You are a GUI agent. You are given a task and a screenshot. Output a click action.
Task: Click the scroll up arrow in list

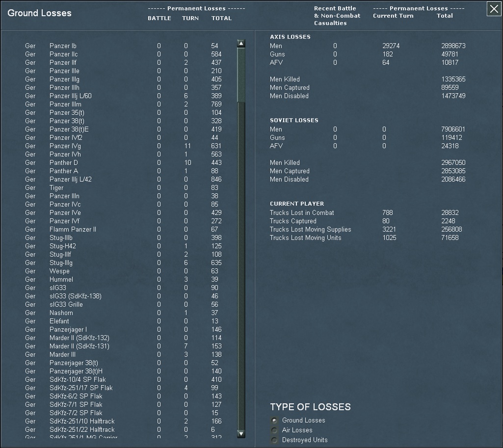pos(241,44)
